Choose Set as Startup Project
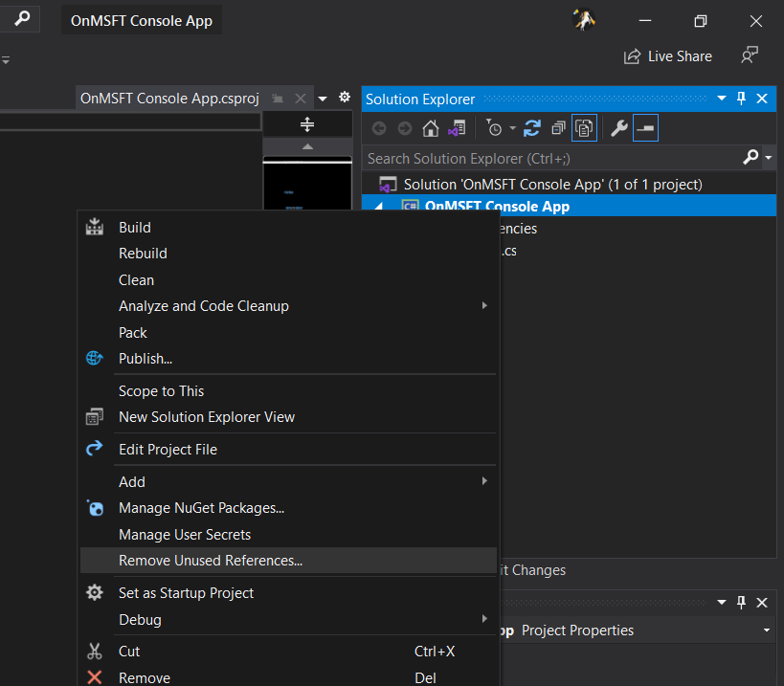 coord(288,592)
